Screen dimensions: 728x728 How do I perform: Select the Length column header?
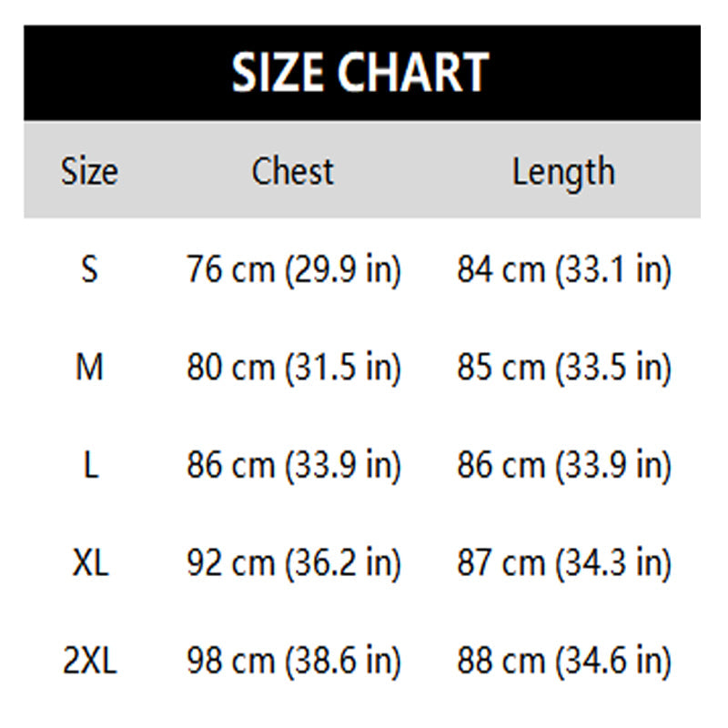pos(563,171)
